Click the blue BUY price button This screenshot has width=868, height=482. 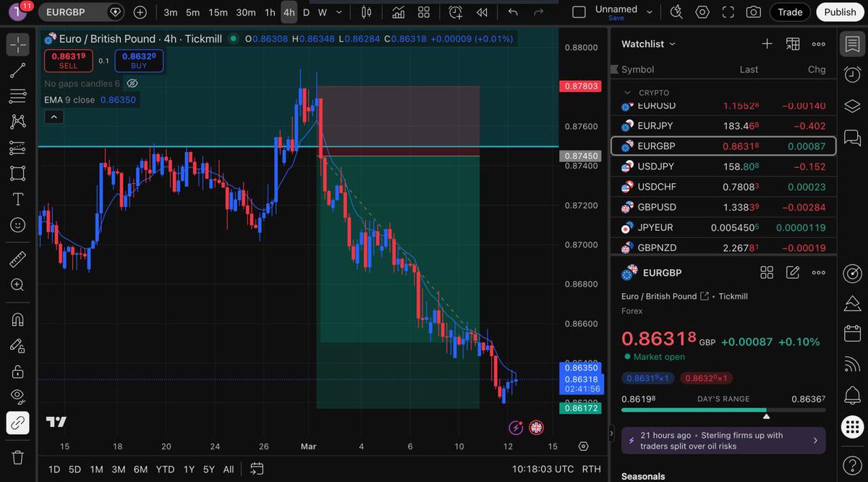pos(139,61)
